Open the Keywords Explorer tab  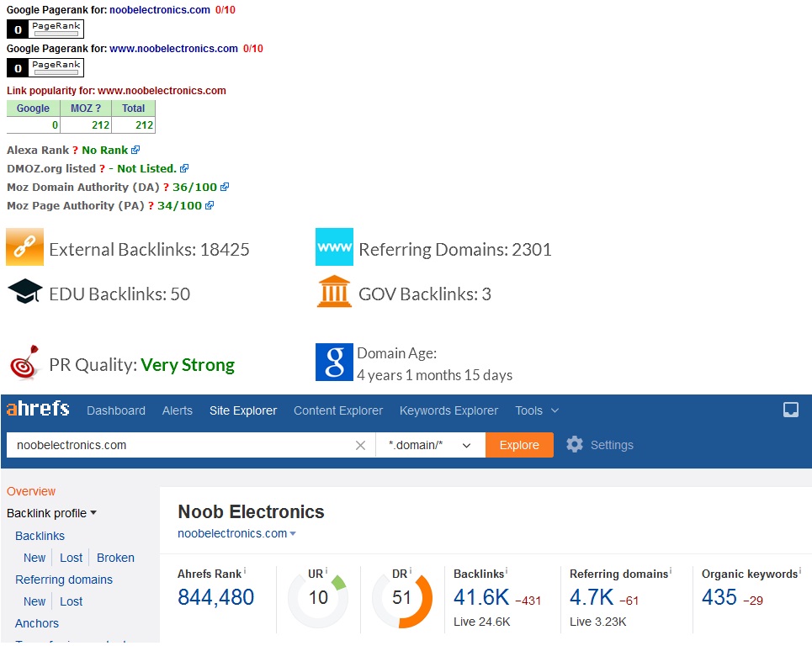[x=448, y=410]
